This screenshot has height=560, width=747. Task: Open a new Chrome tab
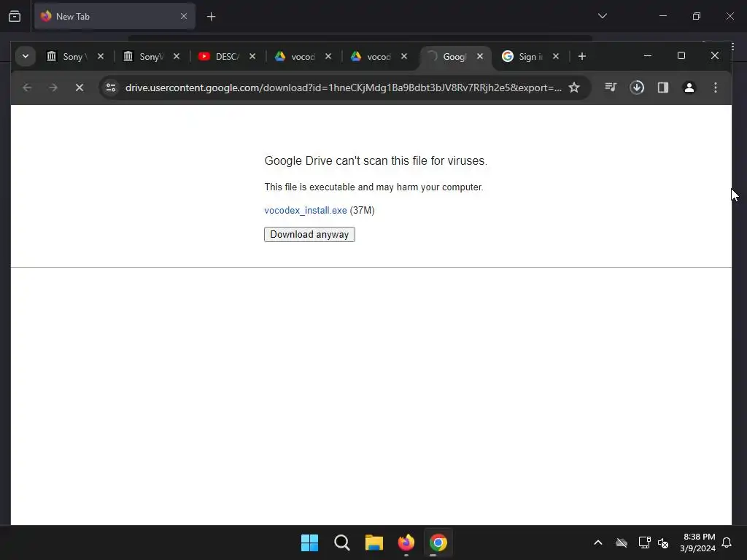tap(581, 56)
